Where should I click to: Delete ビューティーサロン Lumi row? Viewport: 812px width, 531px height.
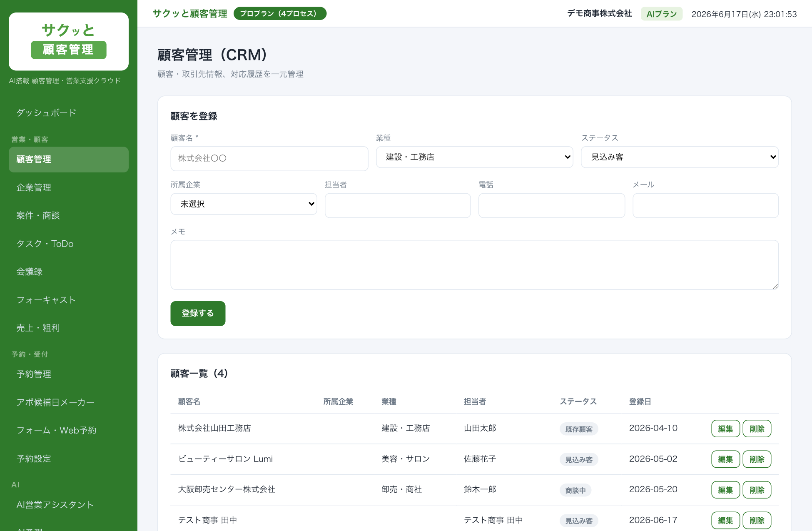coord(757,459)
